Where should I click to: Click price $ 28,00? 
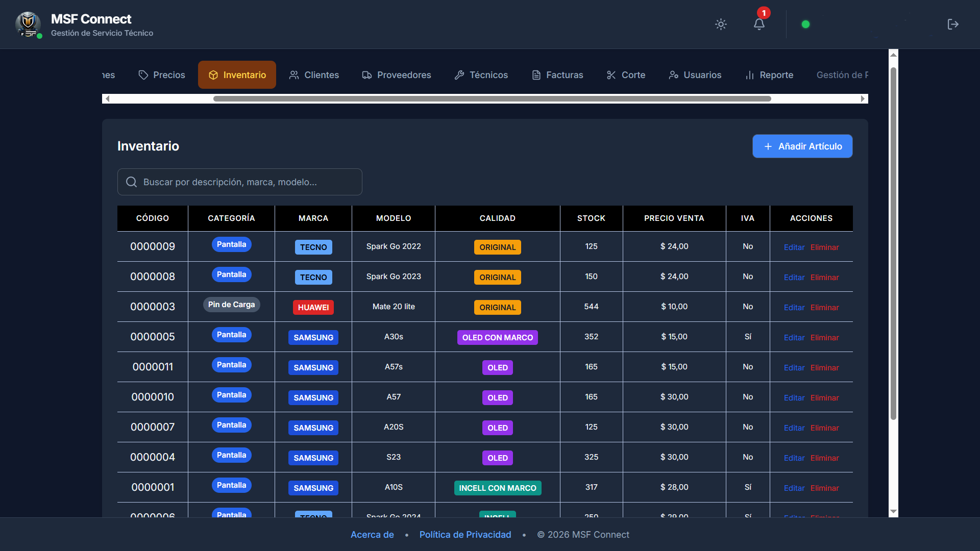674,487
